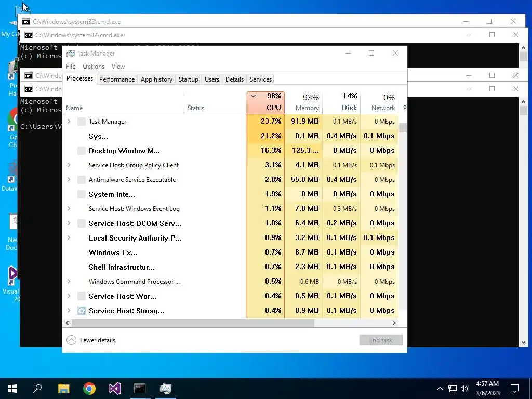This screenshot has width=532, height=399.
Task: Open network status tray icon
Action: coord(453,389)
